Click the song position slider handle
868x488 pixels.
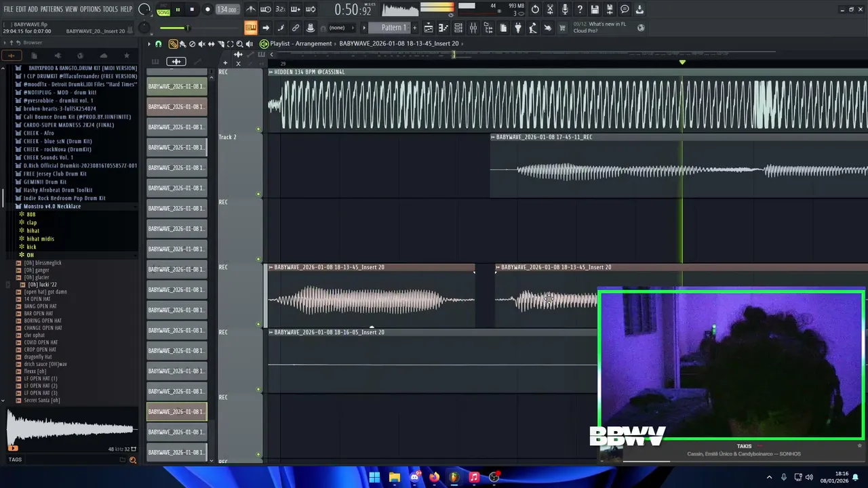187,28
